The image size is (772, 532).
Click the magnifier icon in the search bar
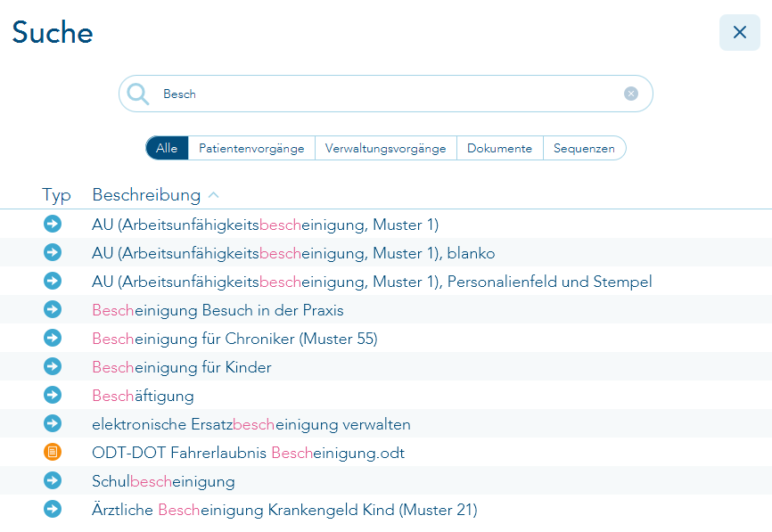tap(137, 93)
